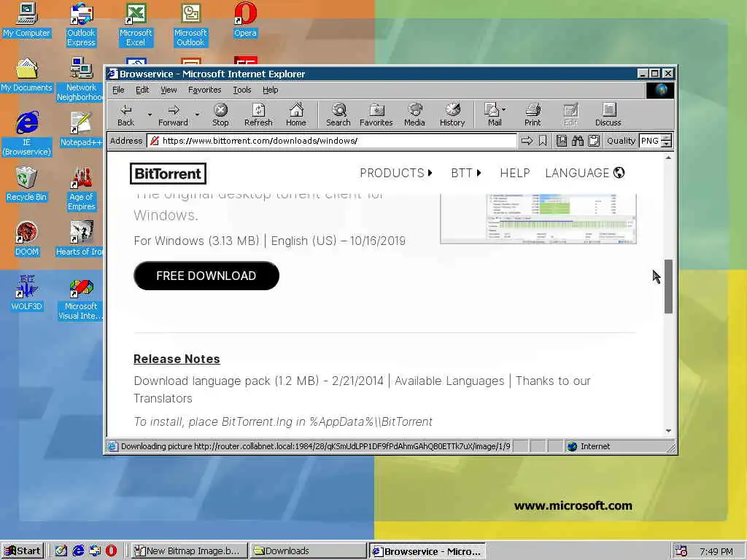Screen dimensions: 747x560
Task: Click the scrollbar up arrow
Action: (668, 157)
